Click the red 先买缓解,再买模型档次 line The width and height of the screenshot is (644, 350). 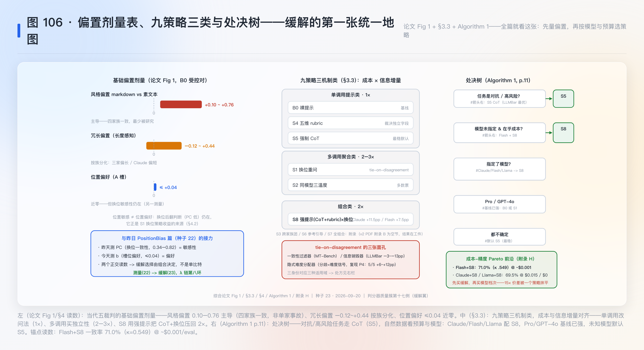tap(500, 283)
